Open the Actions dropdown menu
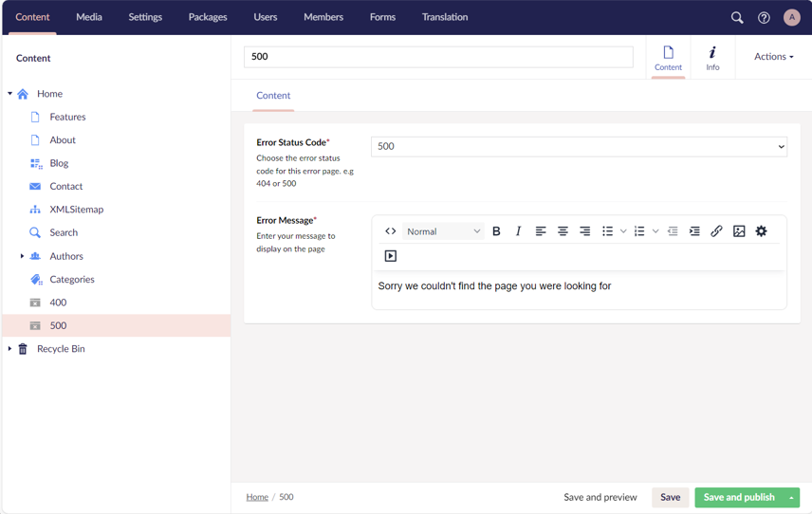Screen dimensions: 812x514 coord(773,57)
